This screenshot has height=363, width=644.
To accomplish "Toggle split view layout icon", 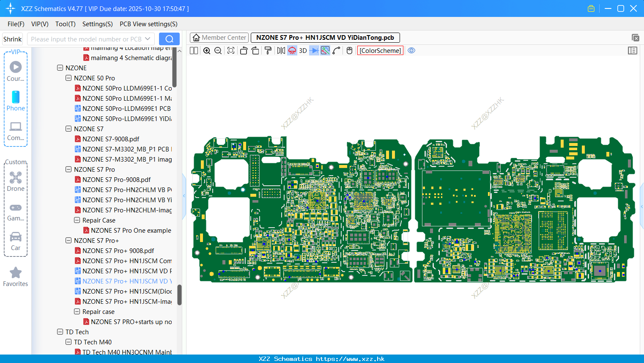I will coord(194,50).
